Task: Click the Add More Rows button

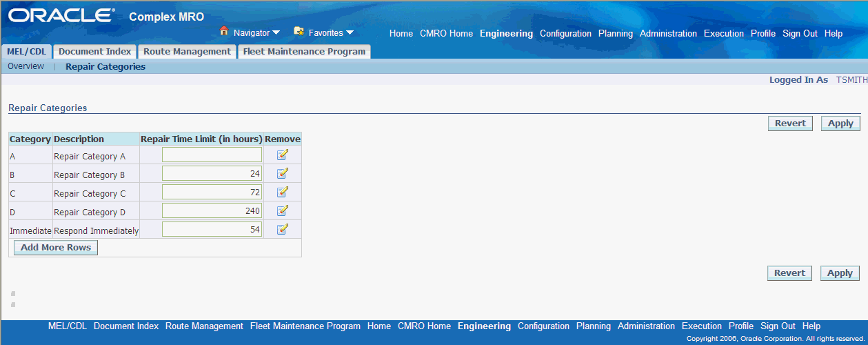Action: pos(56,248)
